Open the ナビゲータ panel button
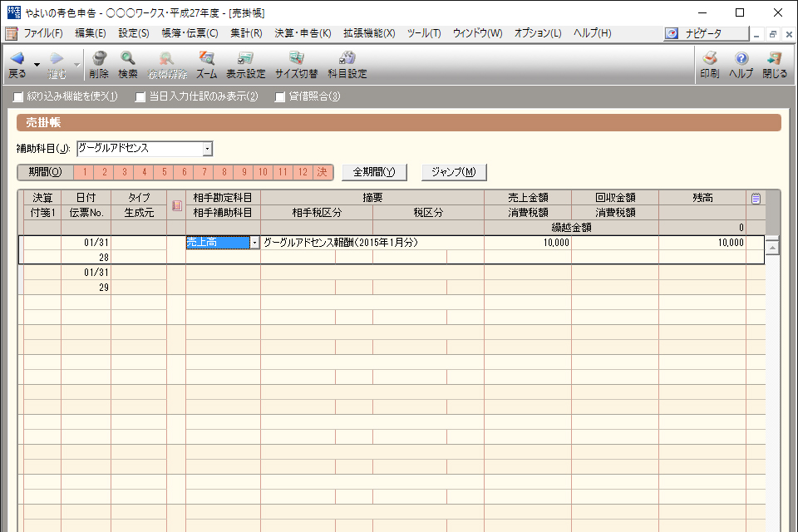The height and width of the screenshot is (532, 798). click(x=707, y=33)
